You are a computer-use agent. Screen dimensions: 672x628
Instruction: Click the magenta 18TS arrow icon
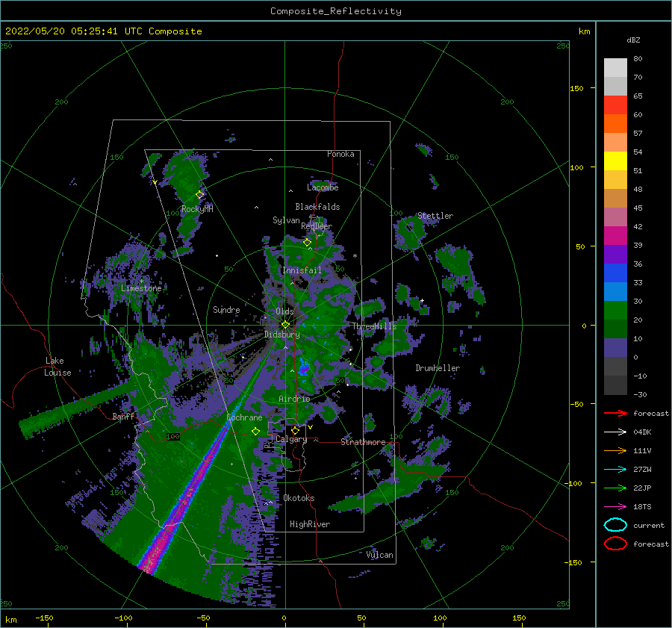pyautogui.click(x=615, y=507)
